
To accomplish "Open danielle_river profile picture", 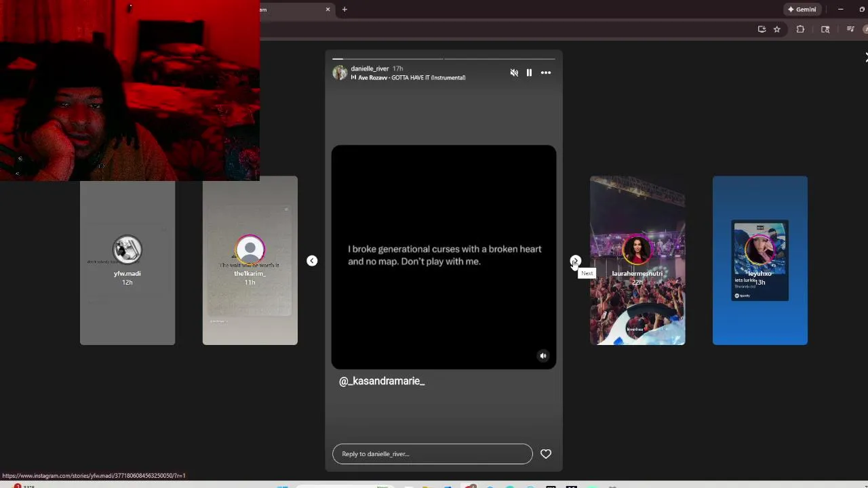I will (x=340, y=73).
